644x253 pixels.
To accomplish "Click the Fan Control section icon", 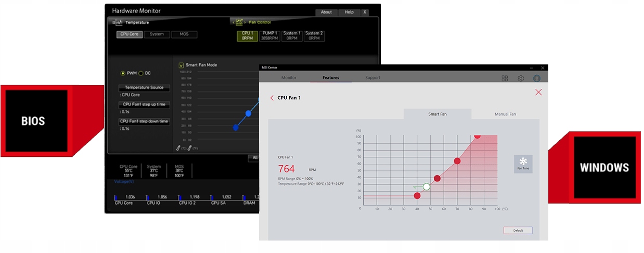I will pos(239,22).
